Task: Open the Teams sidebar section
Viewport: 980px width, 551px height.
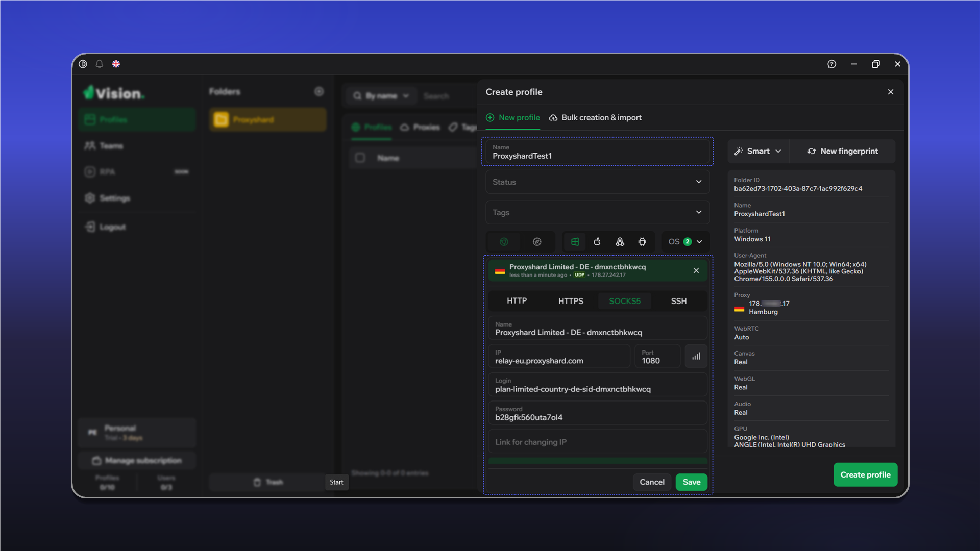Action: (137, 146)
